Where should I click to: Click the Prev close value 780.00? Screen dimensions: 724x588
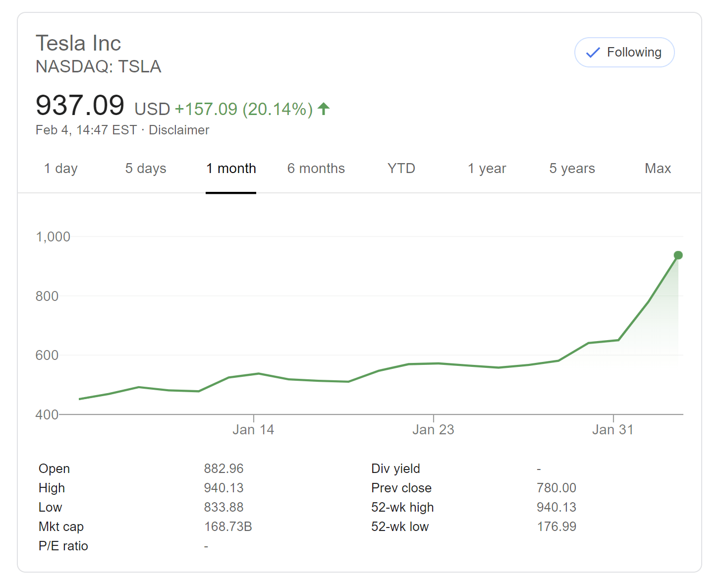[x=557, y=488]
